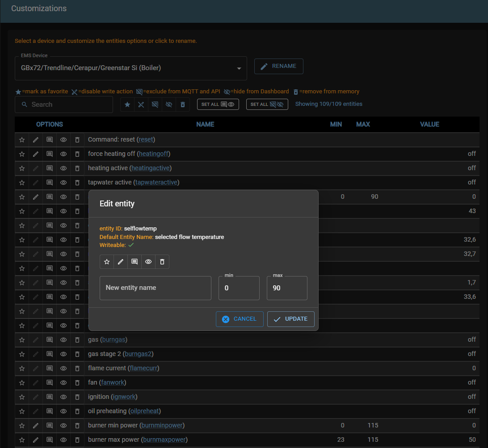Click the favorite star filter in toolbar
Image resolution: width=488 pixels, height=448 pixels.
pyautogui.click(x=127, y=105)
